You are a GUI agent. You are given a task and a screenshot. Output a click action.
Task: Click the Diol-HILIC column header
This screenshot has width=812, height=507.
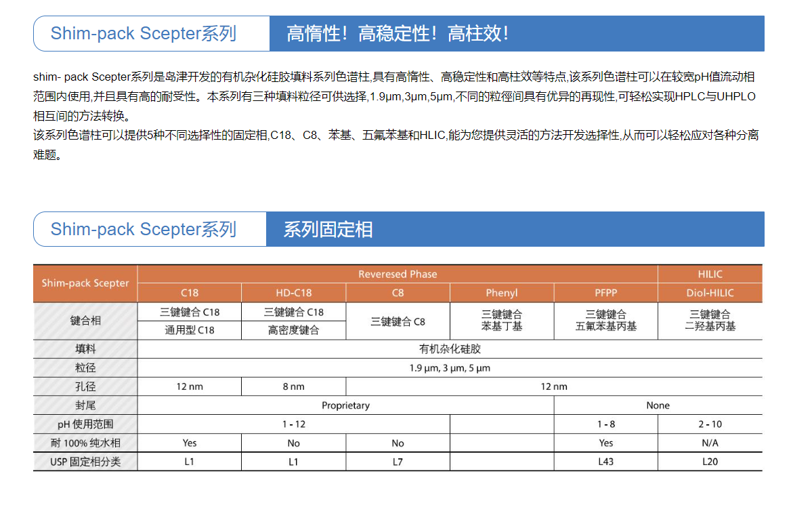coord(710,293)
